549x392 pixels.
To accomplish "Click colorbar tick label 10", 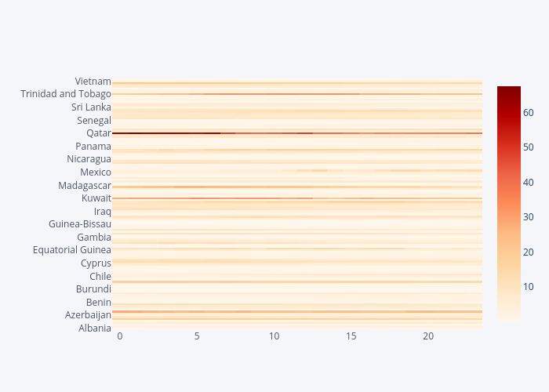I will coord(529,286).
